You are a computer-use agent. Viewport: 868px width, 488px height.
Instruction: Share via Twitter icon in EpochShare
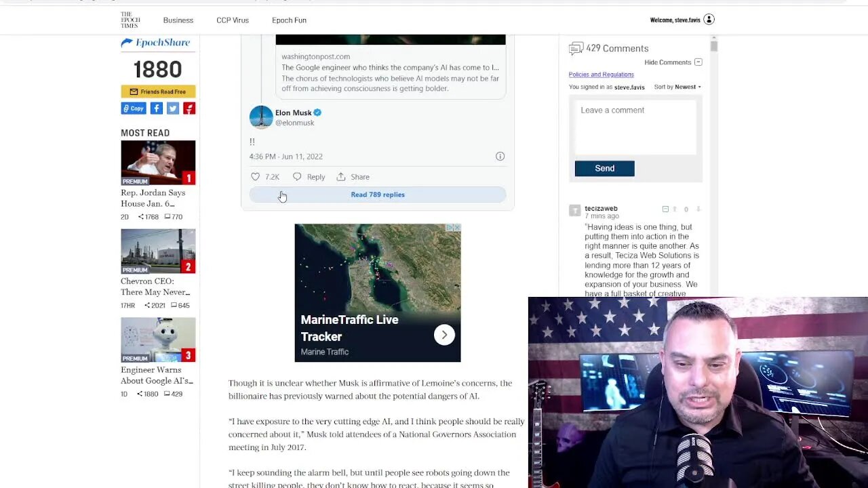coord(173,108)
